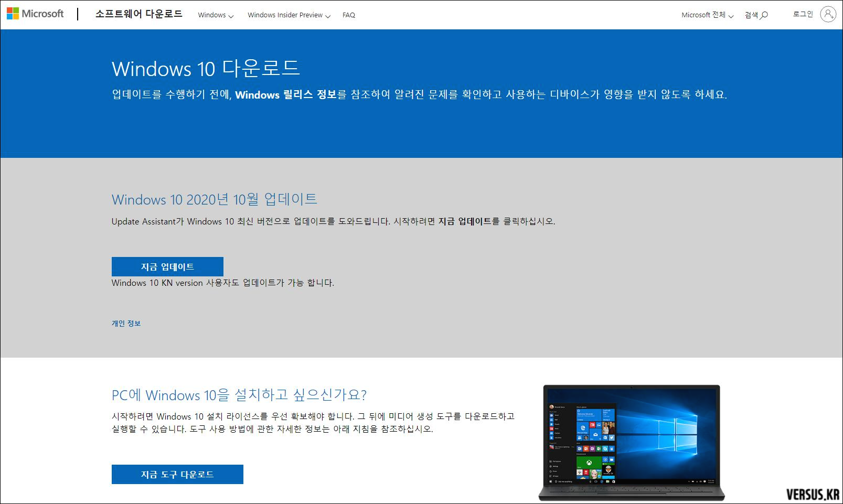Open the Windows 릴리스 정보 link

coord(285,95)
